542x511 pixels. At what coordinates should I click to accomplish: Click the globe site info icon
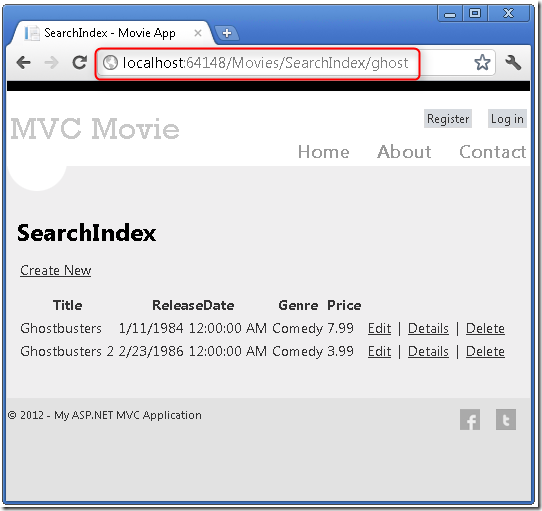[x=111, y=63]
